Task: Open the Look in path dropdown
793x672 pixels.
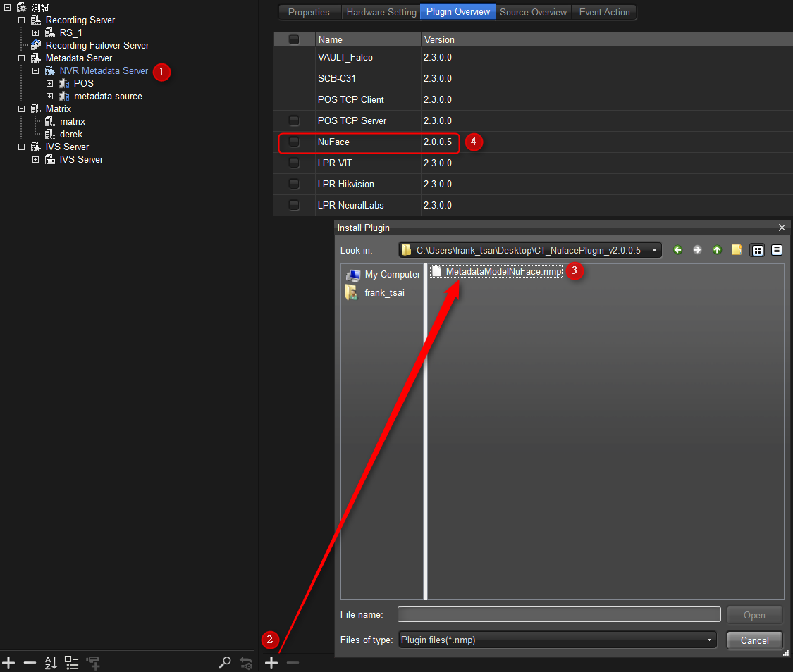Action: tap(655, 250)
